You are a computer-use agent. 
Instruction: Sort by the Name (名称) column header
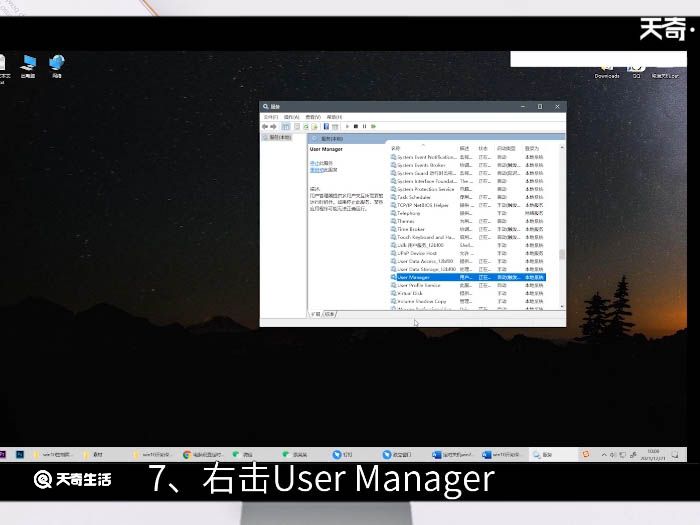(x=424, y=148)
